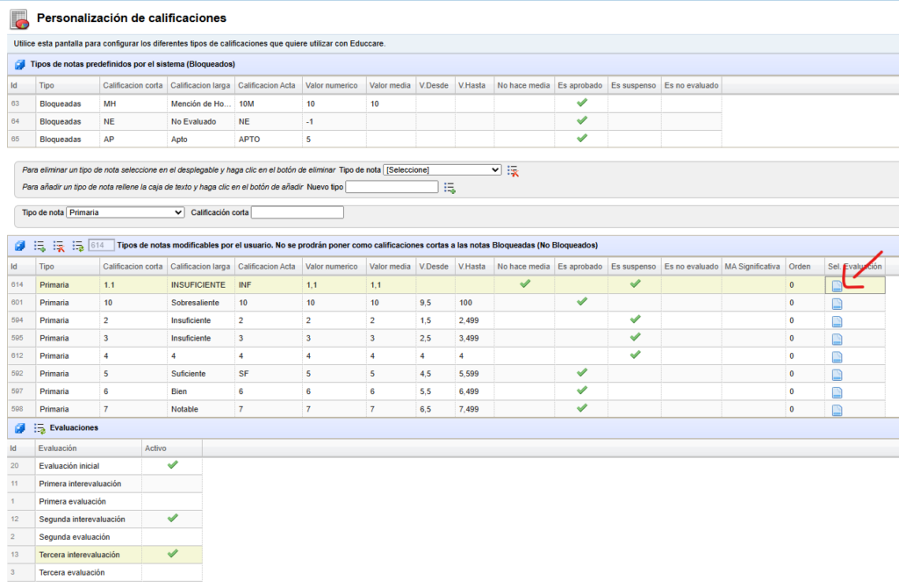Toggle Activo check for Segunda interevaluación
The width and height of the screenshot is (899, 588).
coord(172,519)
